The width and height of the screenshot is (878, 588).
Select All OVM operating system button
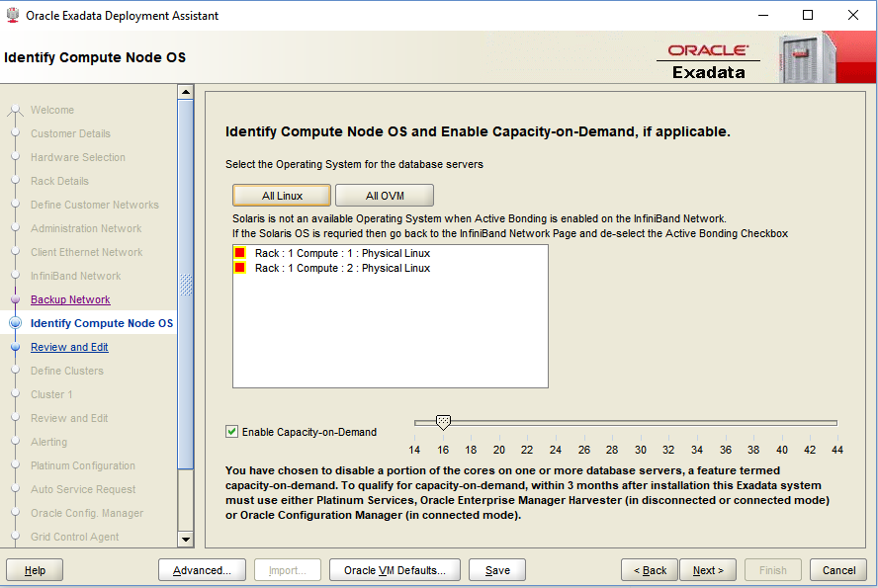[x=385, y=196]
